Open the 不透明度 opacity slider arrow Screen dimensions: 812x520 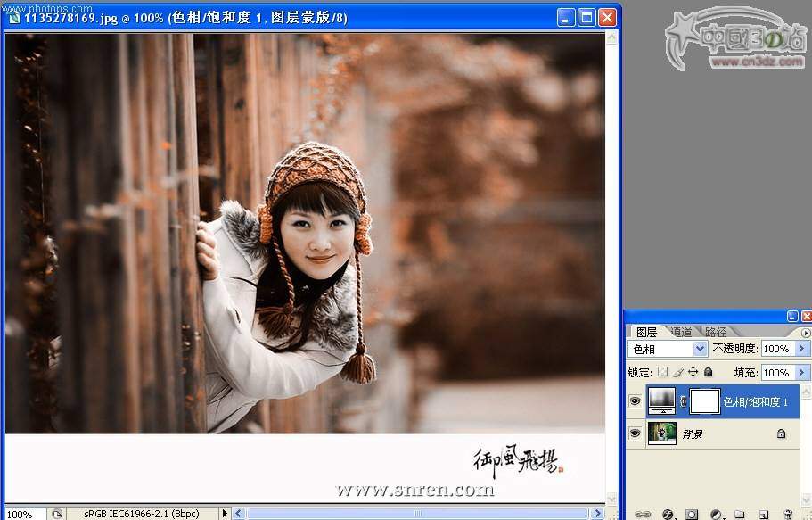click(x=802, y=349)
